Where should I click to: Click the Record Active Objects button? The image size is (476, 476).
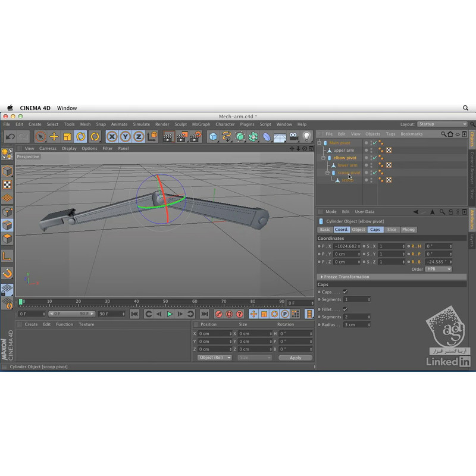pyautogui.click(x=218, y=314)
